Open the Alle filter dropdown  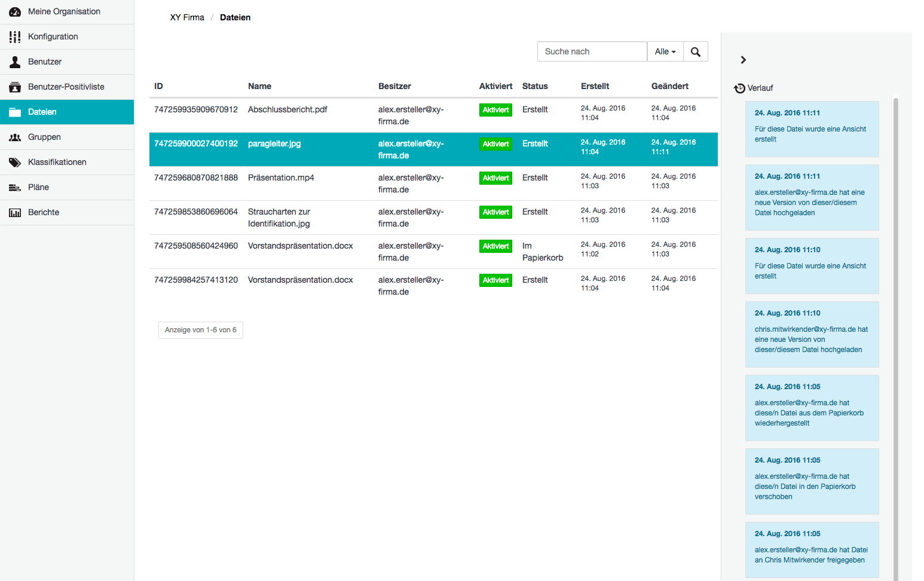pyautogui.click(x=665, y=51)
